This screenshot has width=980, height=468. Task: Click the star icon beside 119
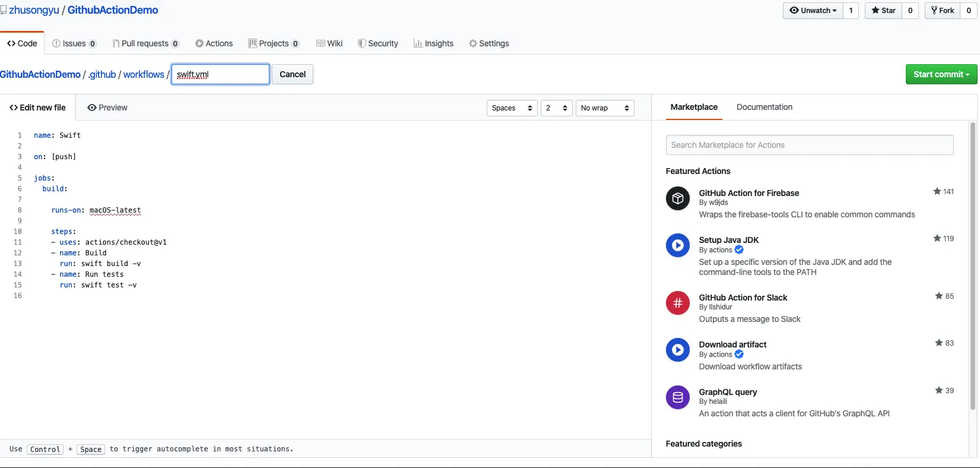937,238
